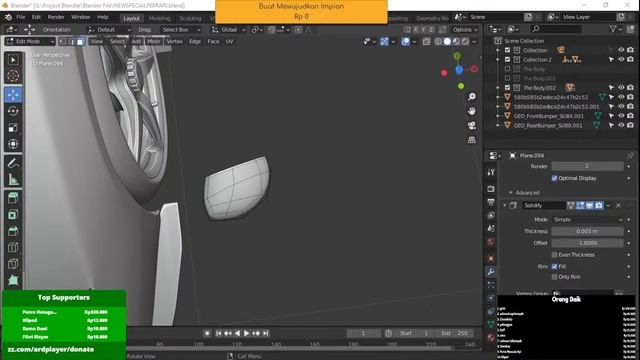Select the Select Box tool in the toolbar
640x360 pixels.
[x=13, y=60]
